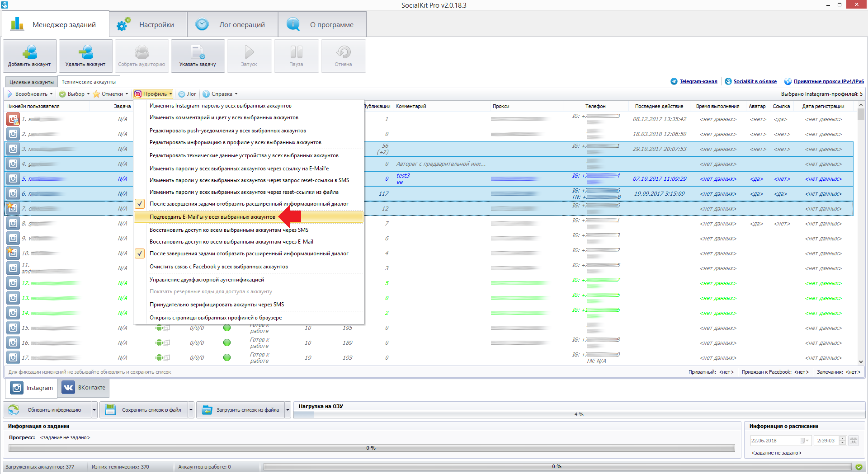Click the task progress bar showing 0 %
Image resolution: width=868 pixels, height=474 pixels.
coord(371,448)
